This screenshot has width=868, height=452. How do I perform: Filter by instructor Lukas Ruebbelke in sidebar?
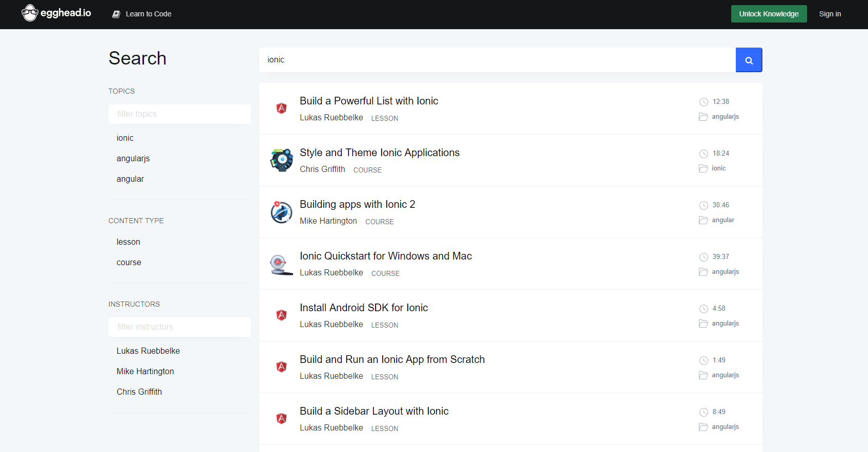coord(148,351)
